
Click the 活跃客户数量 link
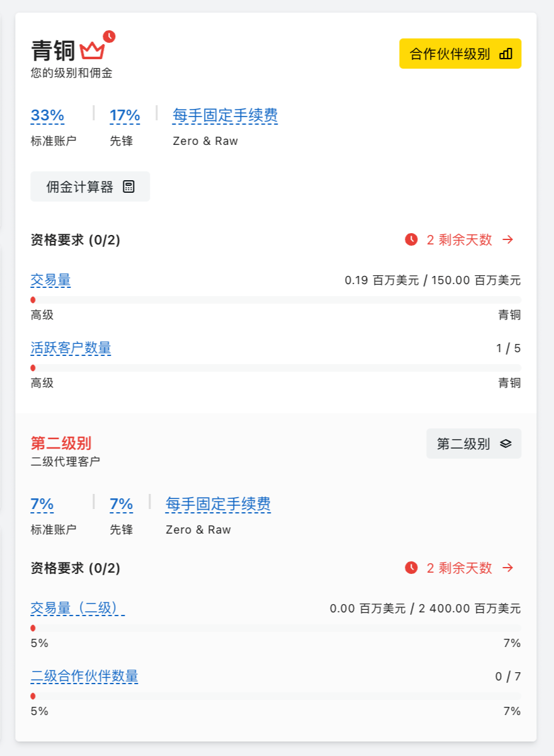pos(71,348)
